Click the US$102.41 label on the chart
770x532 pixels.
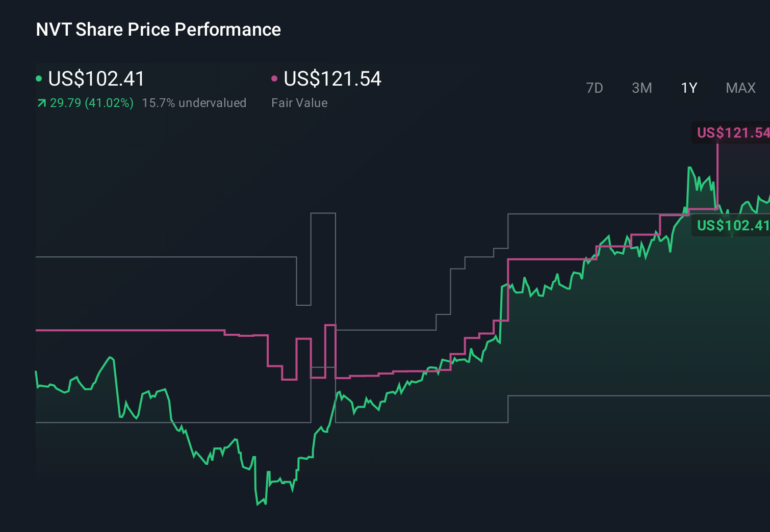732,225
